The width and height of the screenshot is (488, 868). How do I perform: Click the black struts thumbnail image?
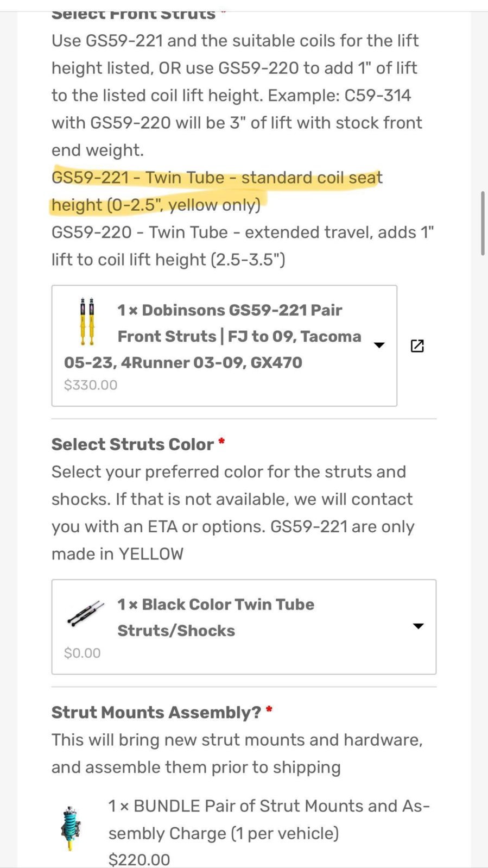pos(86,614)
